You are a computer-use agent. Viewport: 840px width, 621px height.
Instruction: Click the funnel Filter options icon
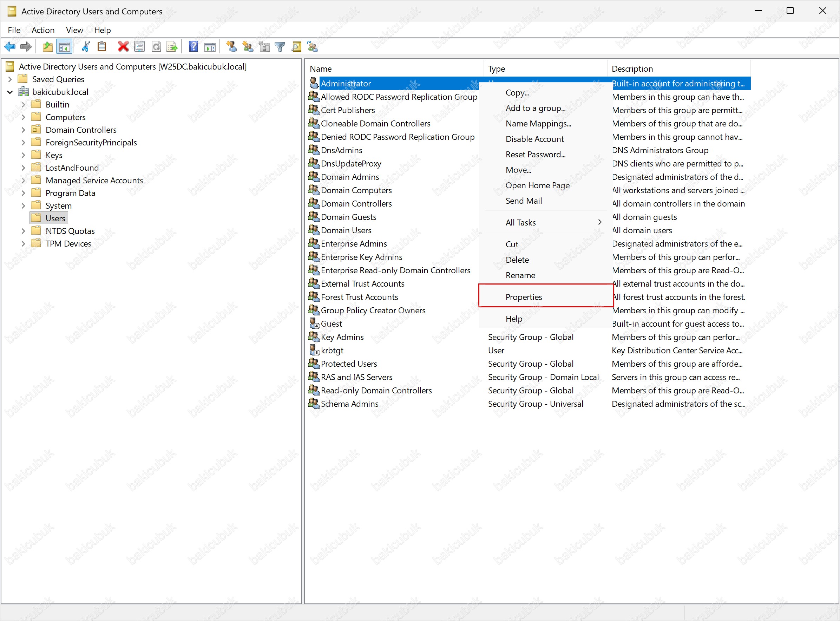pyautogui.click(x=280, y=47)
